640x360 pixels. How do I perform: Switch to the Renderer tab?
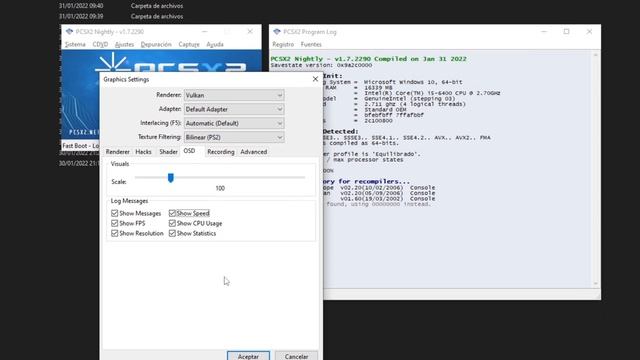pos(118,152)
